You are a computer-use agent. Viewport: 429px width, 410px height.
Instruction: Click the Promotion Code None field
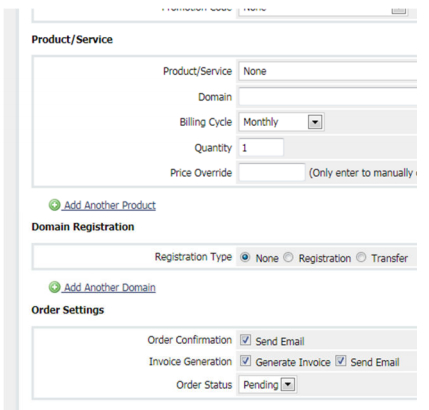pos(315,9)
